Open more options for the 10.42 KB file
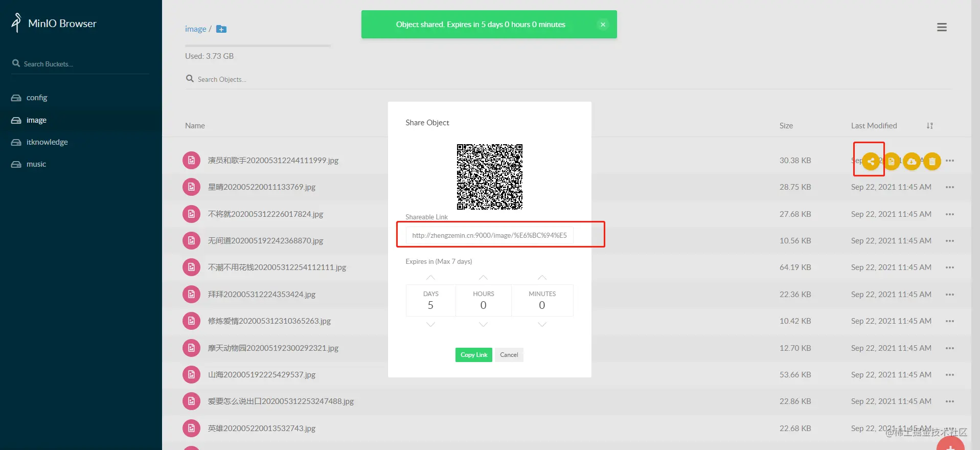Screen dimensions: 980x450 point(950,321)
